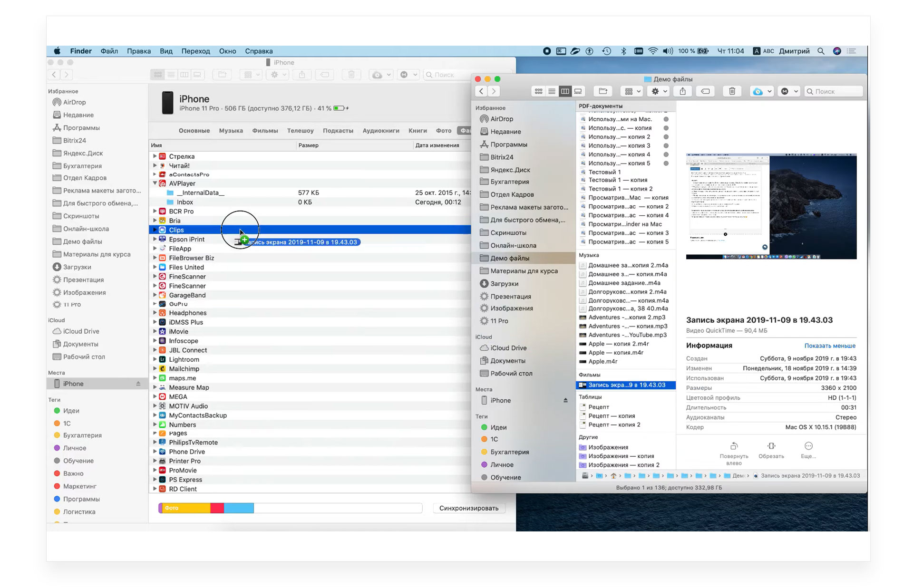
Task: Open Time Machine menu bar icon
Action: (x=607, y=51)
